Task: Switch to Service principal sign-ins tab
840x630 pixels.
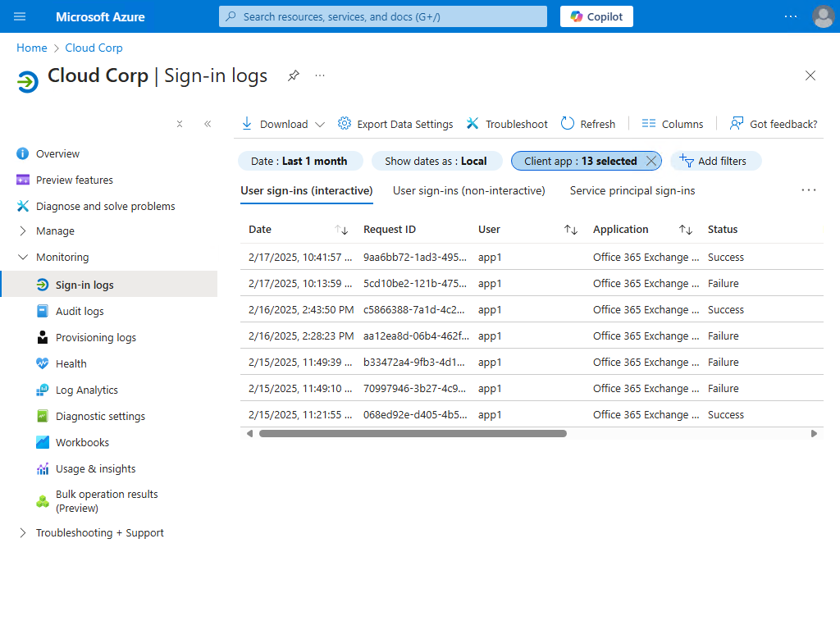Action: point(632,190)
